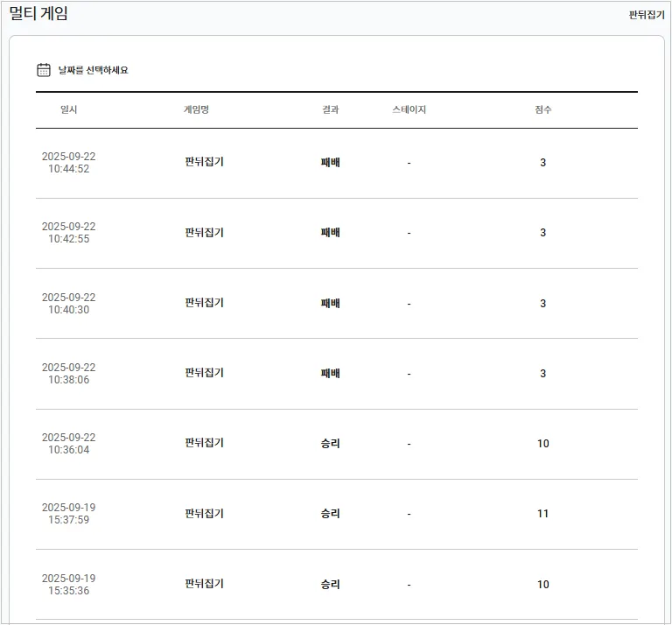Click the score 11 in the 15:37:59 row
672x625 pixels.
tap(542, 514)
